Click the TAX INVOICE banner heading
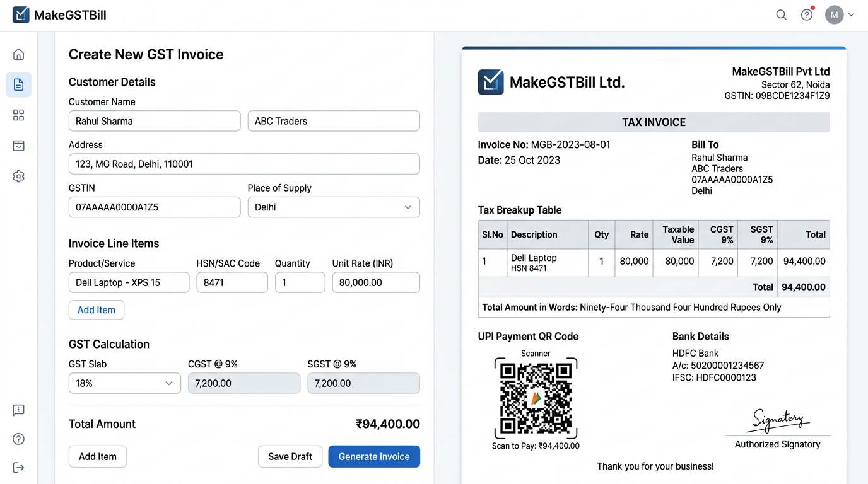Screen dimensions: 868x484 click(x=654, y=122)
